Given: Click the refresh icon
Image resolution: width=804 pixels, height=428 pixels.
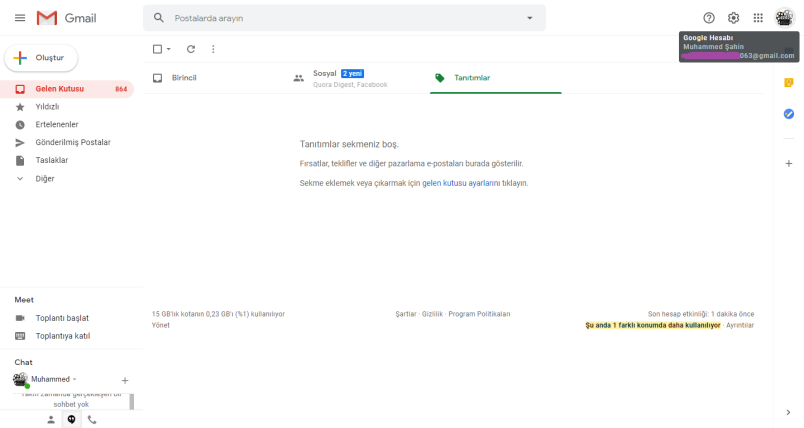Looking at the screenshot, I should pyautogui.click(x=191, y=49).
